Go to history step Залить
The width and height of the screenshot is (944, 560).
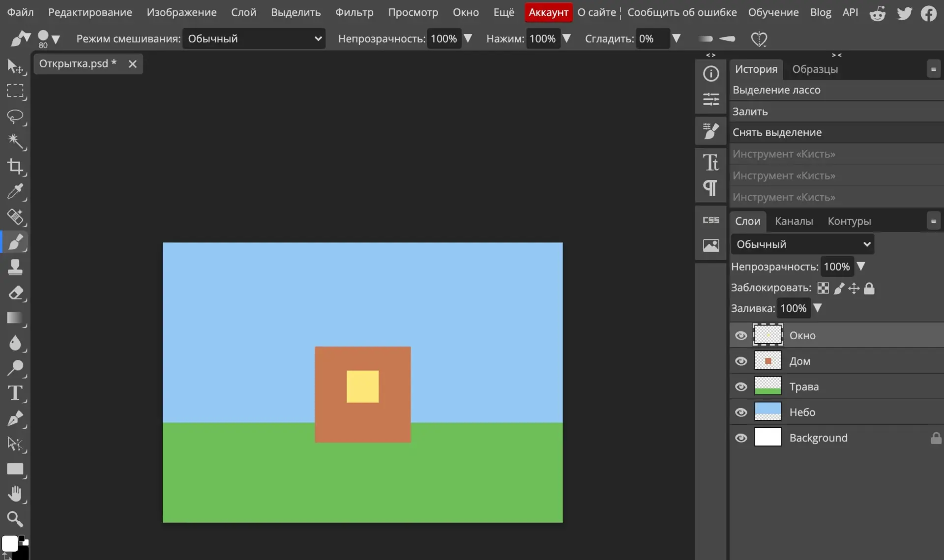[x=836, y=112]
